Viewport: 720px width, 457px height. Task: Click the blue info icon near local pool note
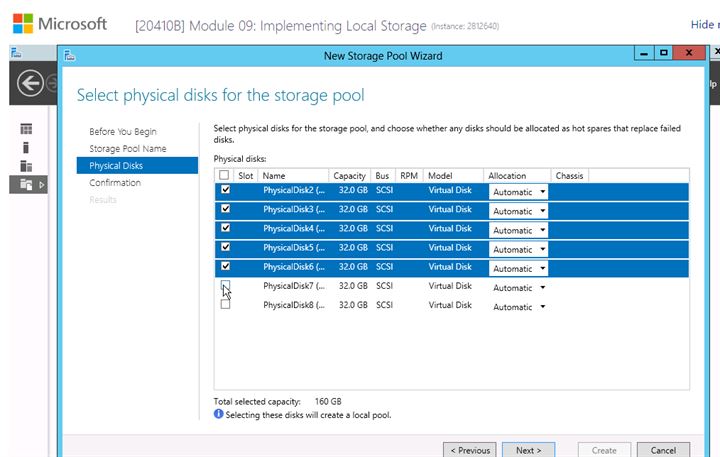pos(219,414)
